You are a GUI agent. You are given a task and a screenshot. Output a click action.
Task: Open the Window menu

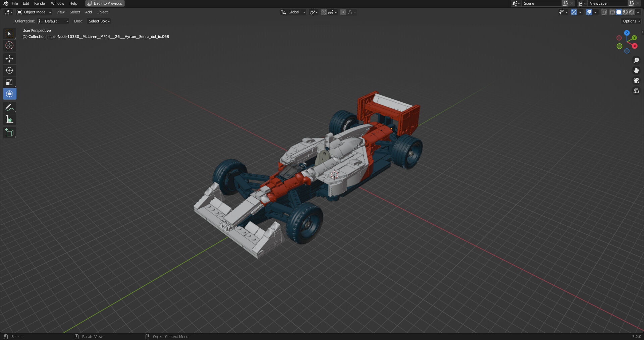pos(57,3)
